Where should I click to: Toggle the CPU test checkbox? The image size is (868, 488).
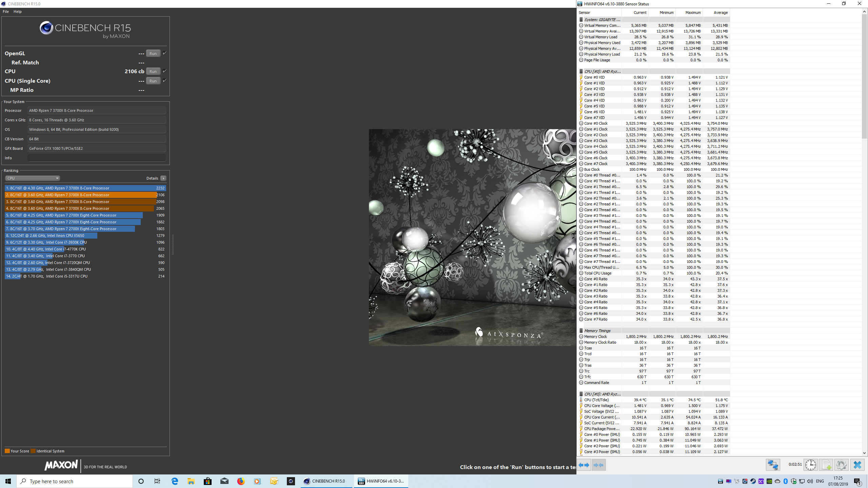[x=164, y=71]
